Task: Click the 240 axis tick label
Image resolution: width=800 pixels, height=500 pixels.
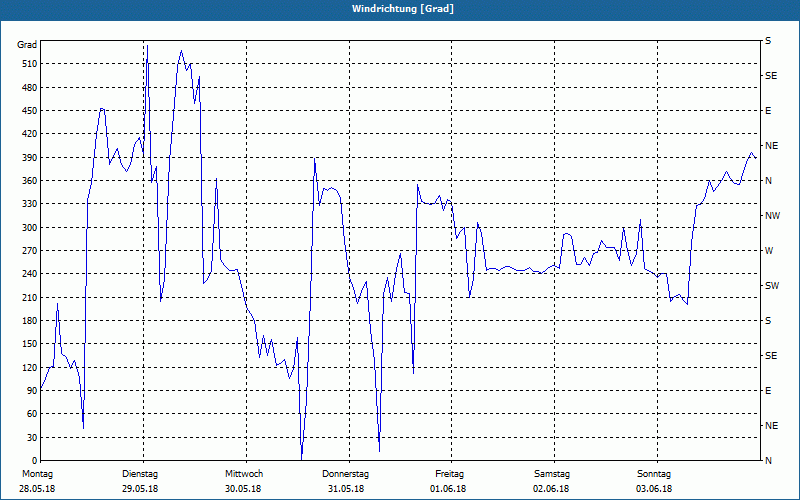Action: click(30, 274)
